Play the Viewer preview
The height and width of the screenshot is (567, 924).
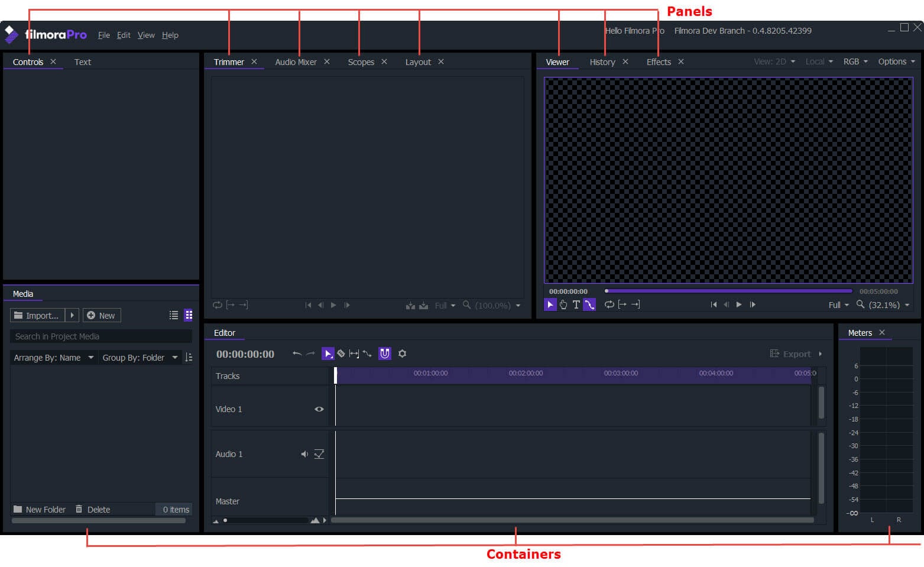click(739, 304)
